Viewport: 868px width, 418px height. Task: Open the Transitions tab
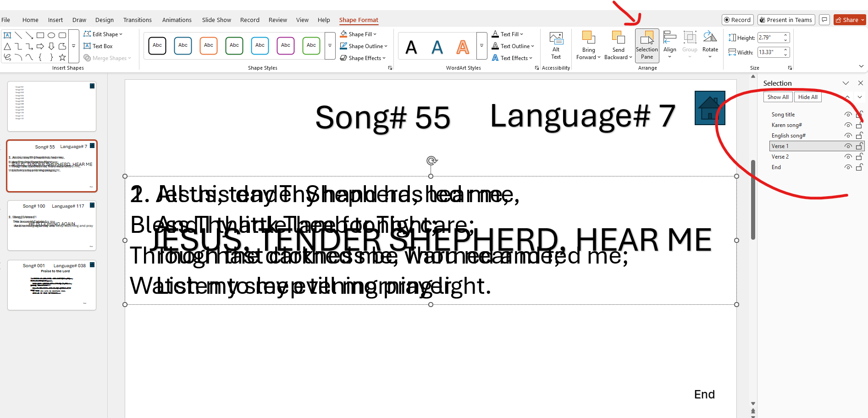pyautogui.click(x=137, y=20)
